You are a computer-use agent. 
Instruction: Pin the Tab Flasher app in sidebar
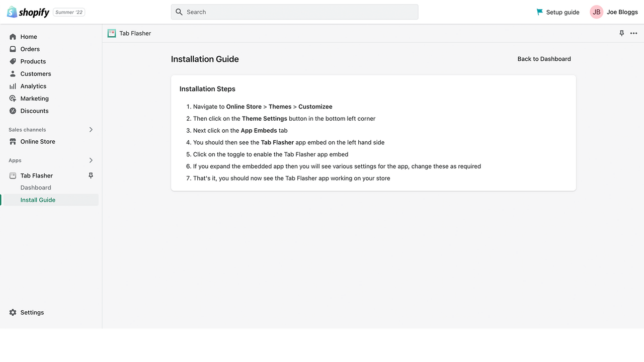point(91,175)
